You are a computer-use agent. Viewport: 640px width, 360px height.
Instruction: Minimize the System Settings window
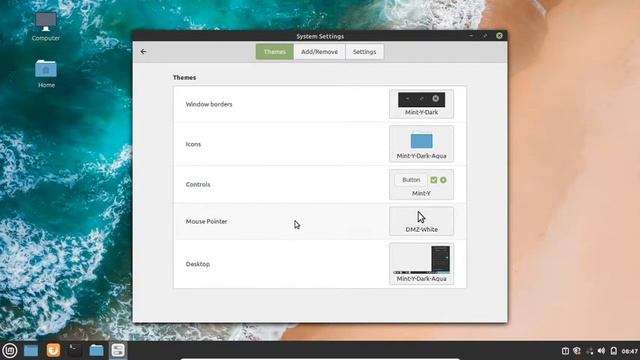[471, 36]
